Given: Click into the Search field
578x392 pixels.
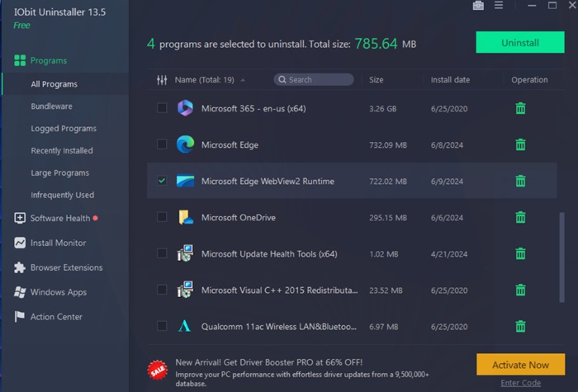Looking at the screenshot, I should click(x=314, y=79).
